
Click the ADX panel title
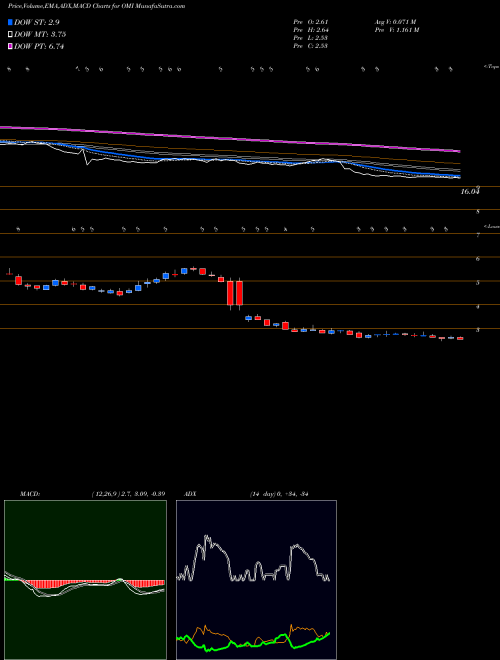point(190,494)
